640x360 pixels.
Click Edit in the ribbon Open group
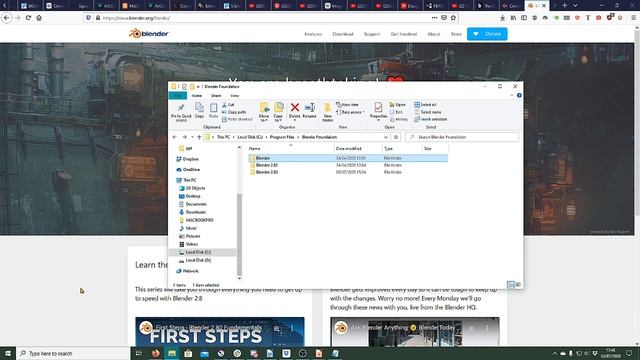pos(396,112)
